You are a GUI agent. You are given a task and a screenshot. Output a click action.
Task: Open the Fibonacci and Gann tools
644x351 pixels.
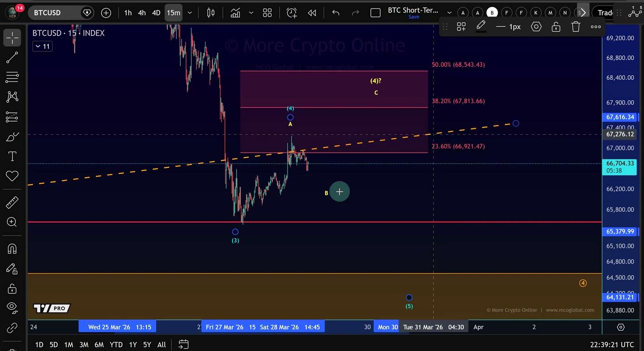pos(12,77)
